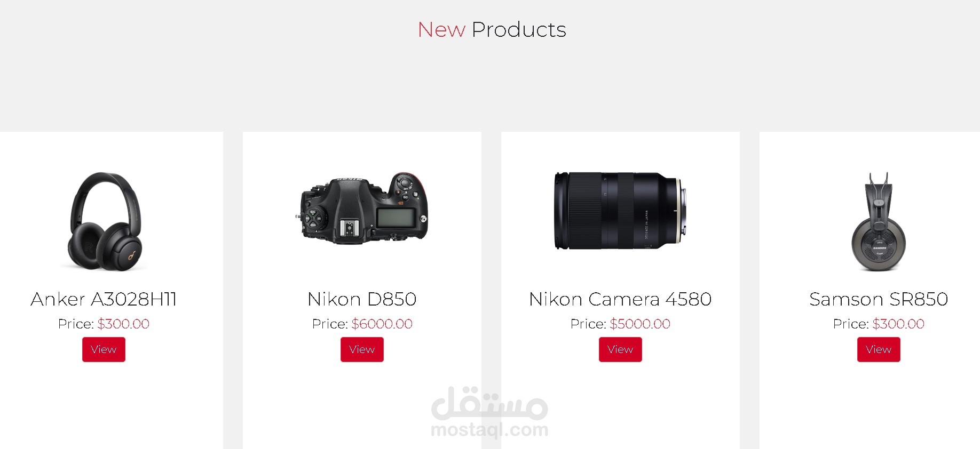Viewport: 980px width, 449px height.
Task: View the Anker A3028H11 product
Action: [104, 349]
